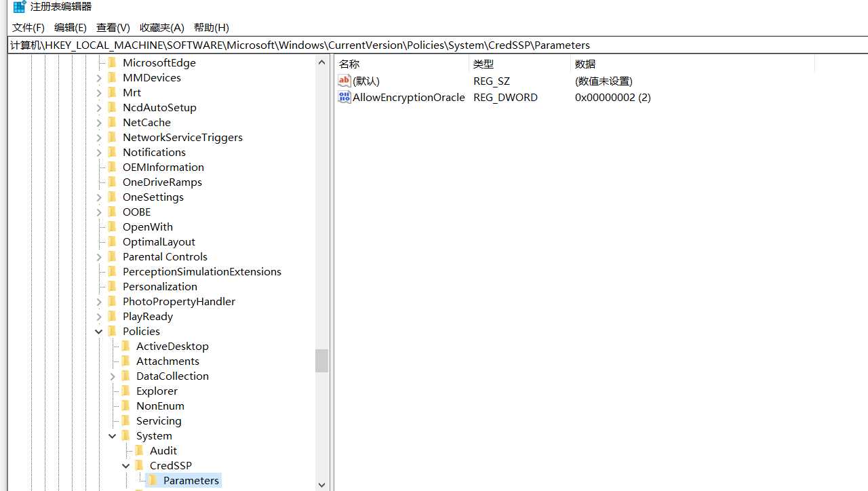868x491 pixels.
Task: Expand the DataCollection tree node
Action: pyautogui.click(x=113, y=376)
